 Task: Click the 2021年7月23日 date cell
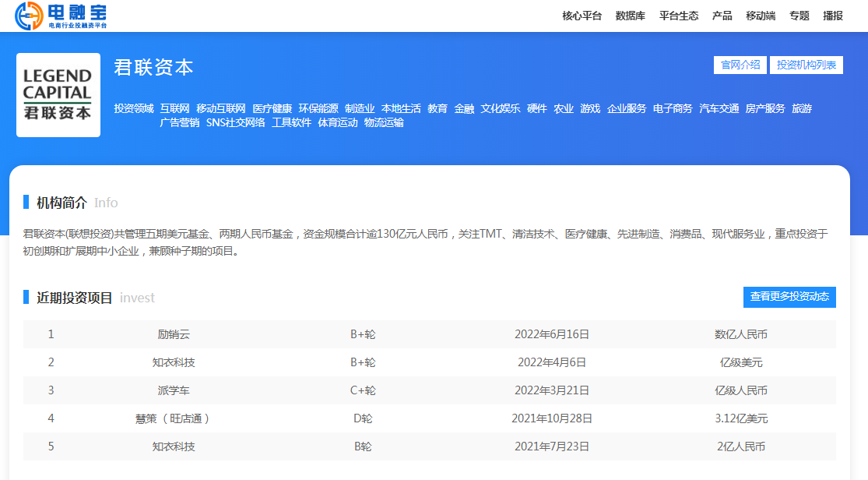coord(552,446)
